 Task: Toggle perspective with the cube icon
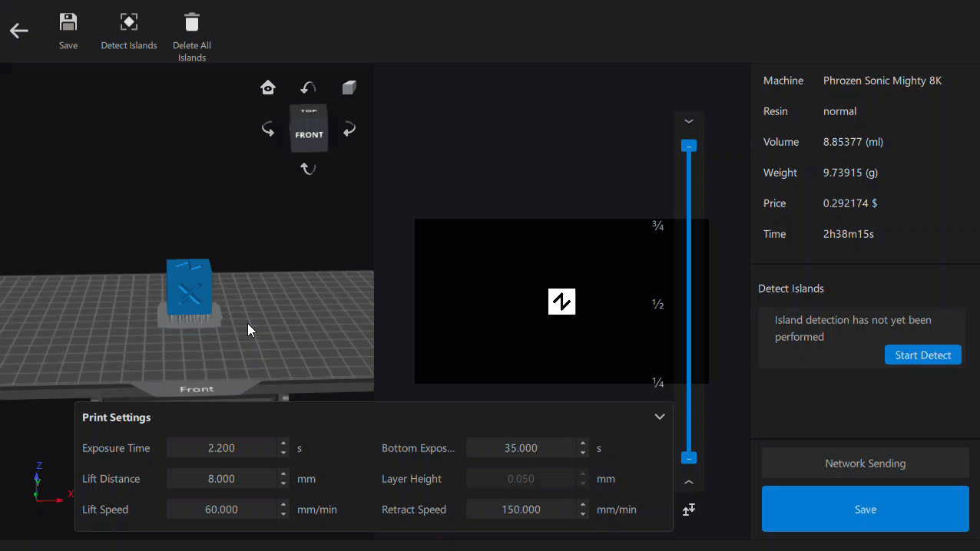pos(349,87)
